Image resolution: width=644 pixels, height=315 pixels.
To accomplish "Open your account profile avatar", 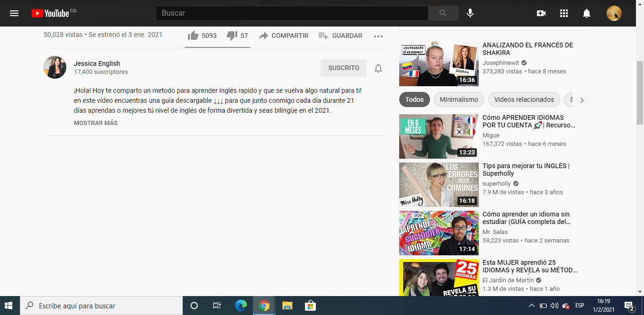I will pos(614,13).
